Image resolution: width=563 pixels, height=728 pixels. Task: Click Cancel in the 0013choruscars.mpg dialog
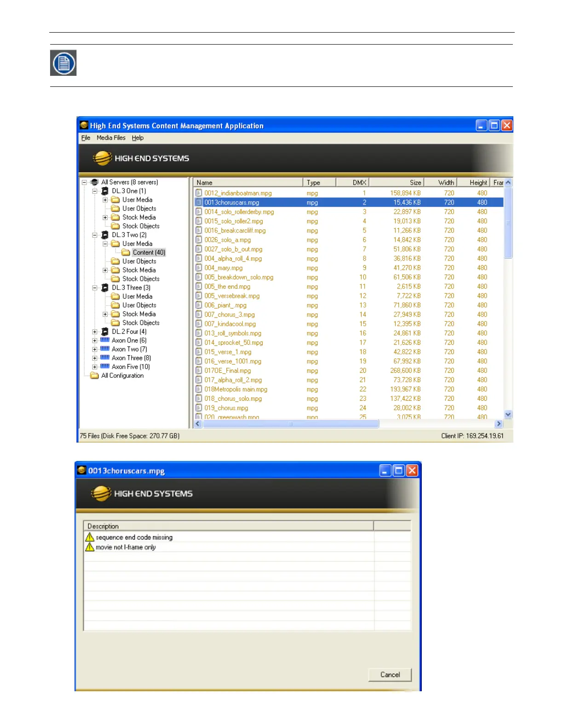pyautogui.click(x=390, y=675)
